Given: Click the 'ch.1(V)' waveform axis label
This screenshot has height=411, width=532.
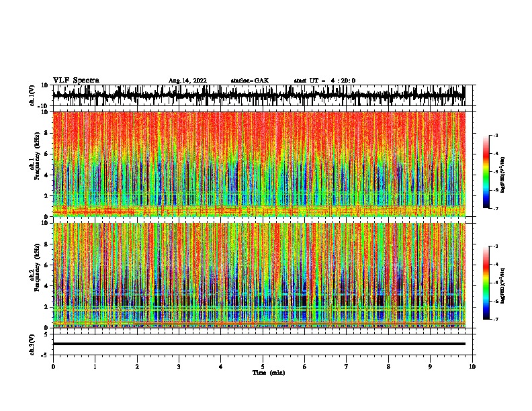Looking at the screenshot, I should click(x=32, y=95).
